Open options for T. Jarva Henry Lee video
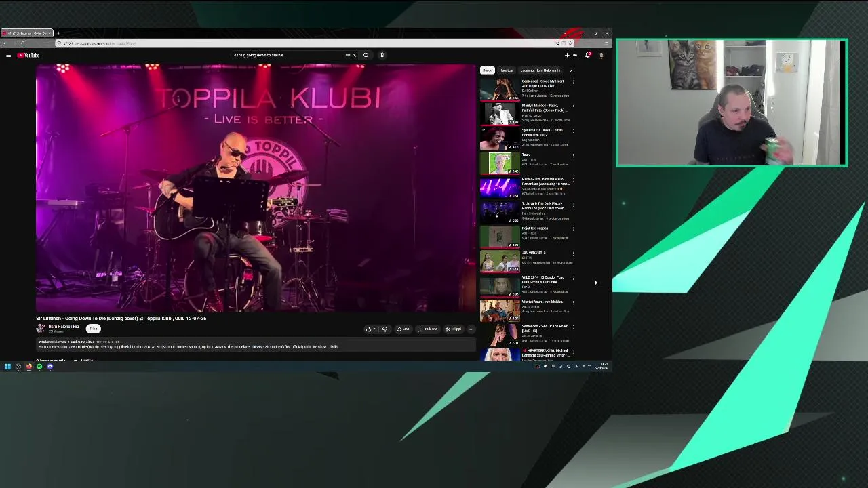The height and width of the screenshot is (488, 868). (574, 205)
